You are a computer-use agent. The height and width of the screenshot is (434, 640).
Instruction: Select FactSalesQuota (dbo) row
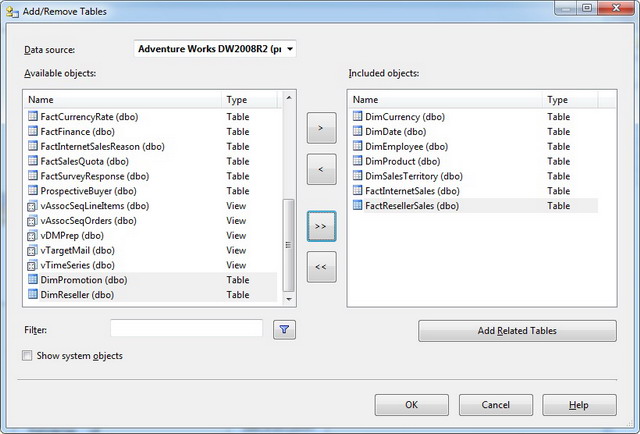[151, 161]
